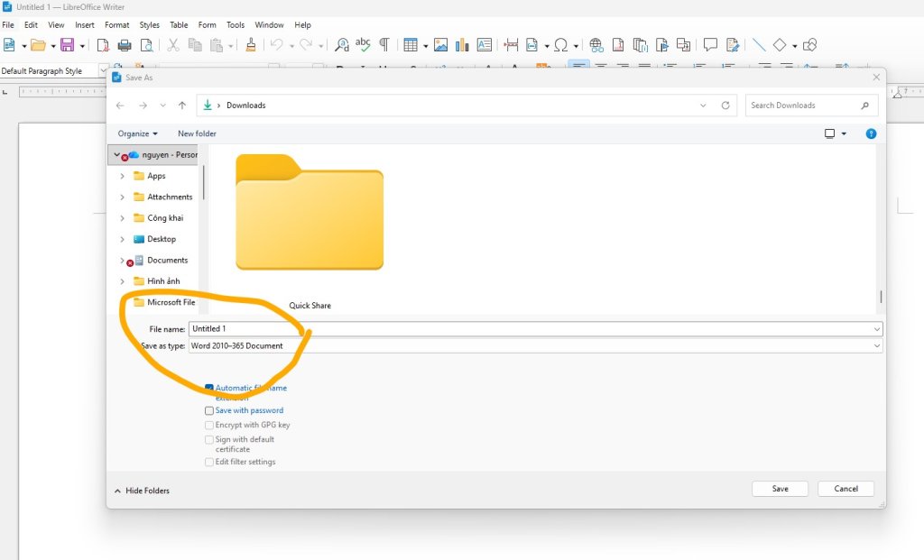Click the Save button

pos(781,489)
